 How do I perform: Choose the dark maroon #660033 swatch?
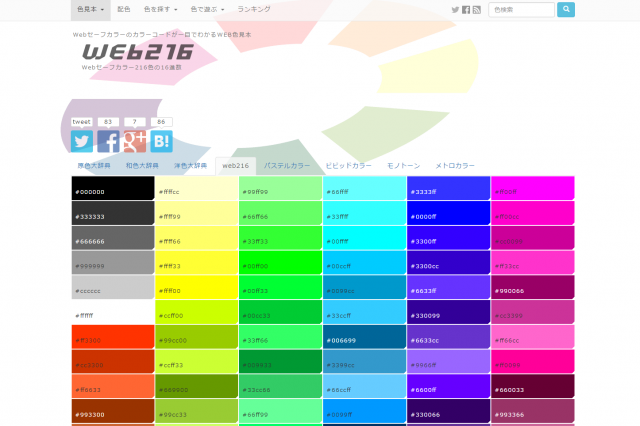(533, 386)
